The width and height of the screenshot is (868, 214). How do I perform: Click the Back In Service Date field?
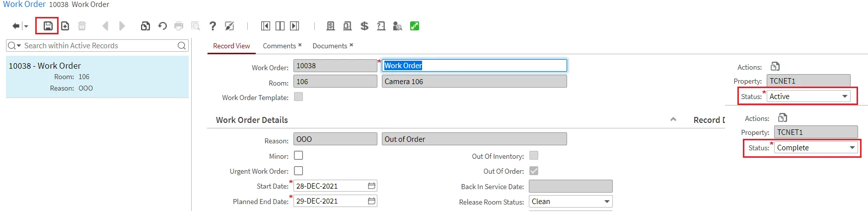[571, 186]
